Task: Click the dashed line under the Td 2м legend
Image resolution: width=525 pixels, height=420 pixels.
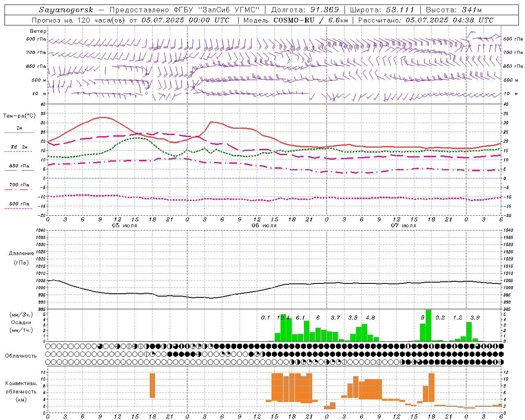Action: pyautogui.click(x=18, y=152)
